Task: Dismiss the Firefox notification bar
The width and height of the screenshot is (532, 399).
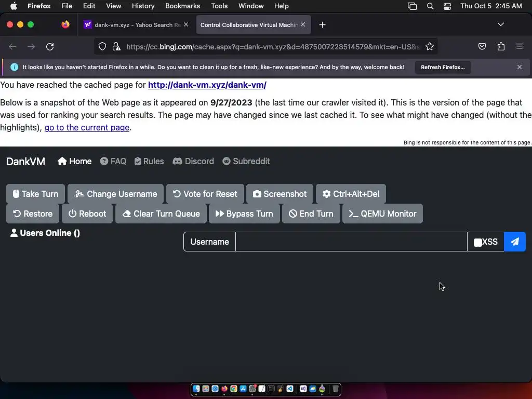Action: click(519, 67)
